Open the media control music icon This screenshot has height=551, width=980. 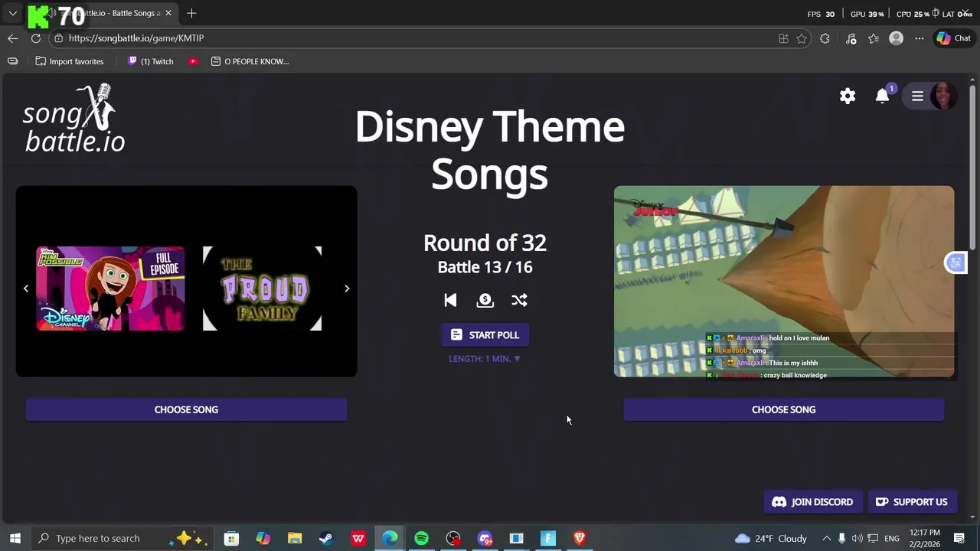[x=851, y=38]
